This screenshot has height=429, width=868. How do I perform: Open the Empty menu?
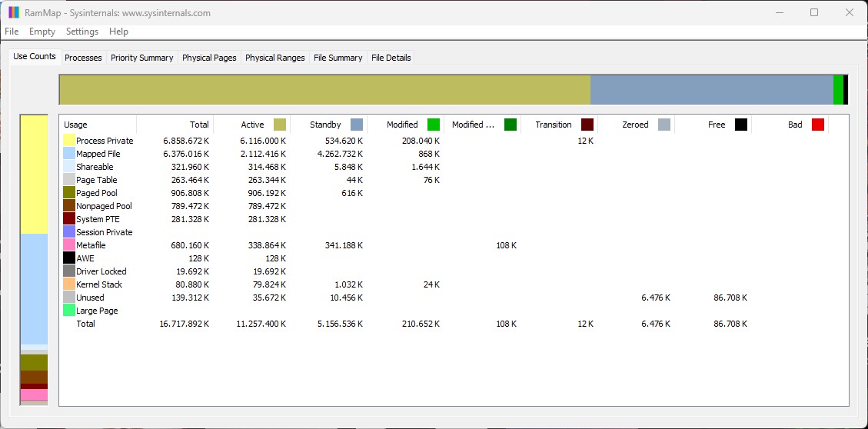tap(42, 32)
